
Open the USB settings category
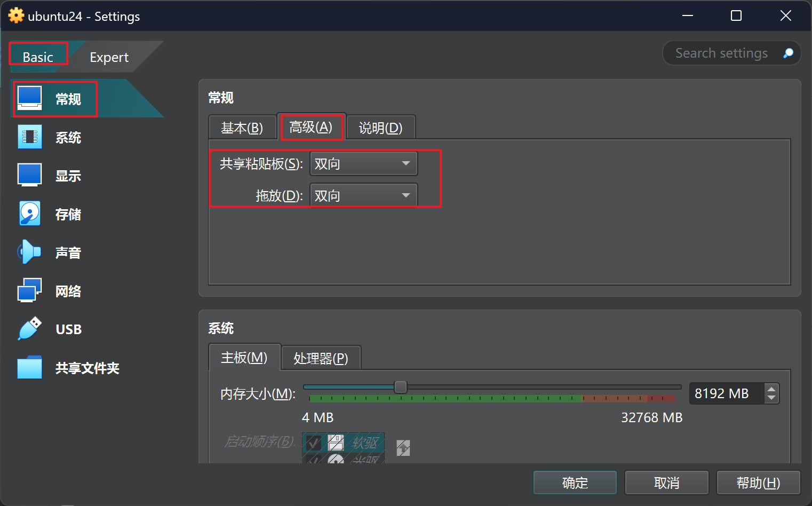tap(68, 330)
